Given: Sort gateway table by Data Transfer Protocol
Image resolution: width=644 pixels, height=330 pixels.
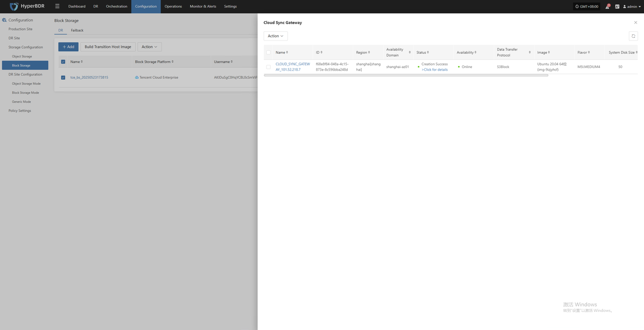Looking at the screenshot, I should tap(530, 52).
